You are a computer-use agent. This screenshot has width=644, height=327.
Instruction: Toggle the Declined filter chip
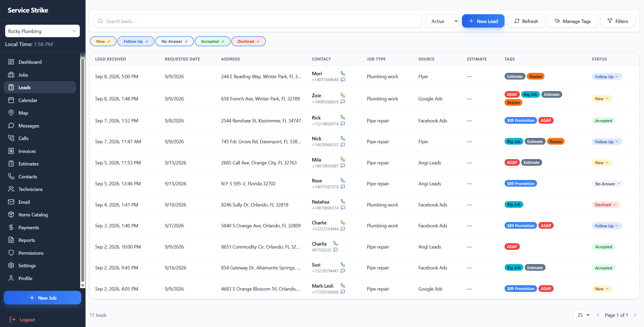click(x=249, y=41)
